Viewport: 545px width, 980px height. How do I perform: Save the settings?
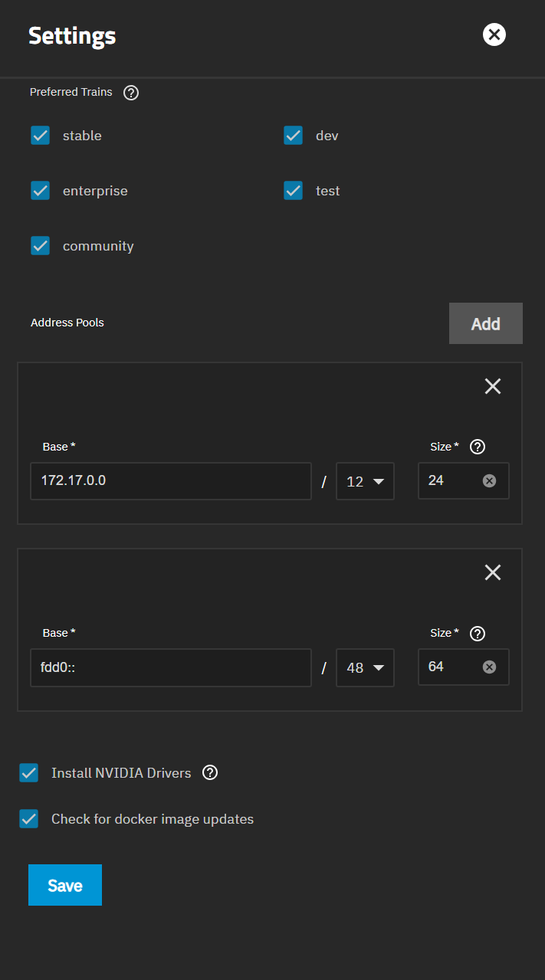tap(65, 885)
